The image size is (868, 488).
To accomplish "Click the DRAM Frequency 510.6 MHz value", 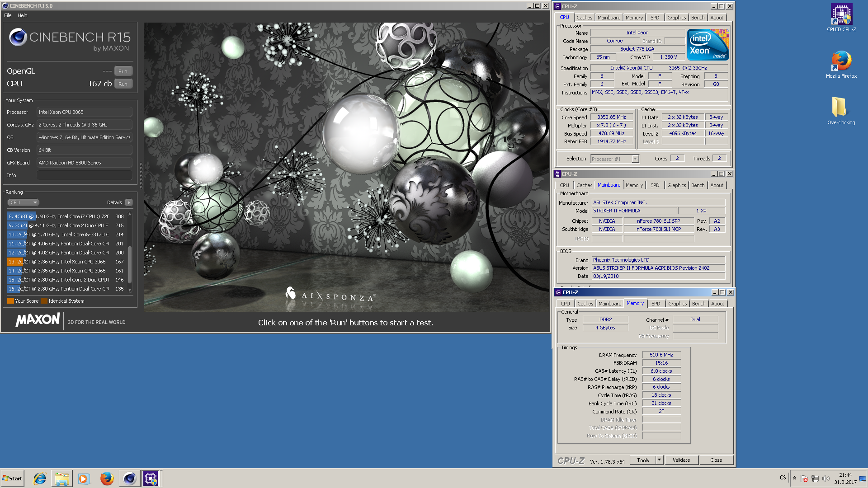I will pyautogui.click(x=661, y=355).
